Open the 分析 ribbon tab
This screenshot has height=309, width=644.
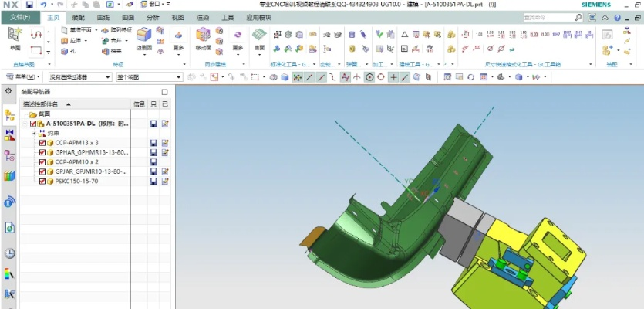(x=153, y=16)
